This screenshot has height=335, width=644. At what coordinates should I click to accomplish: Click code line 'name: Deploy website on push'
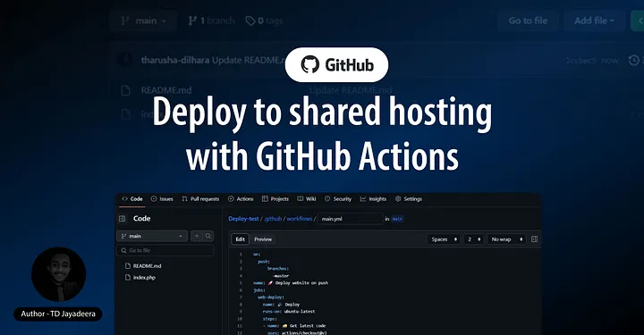coord(291,283)
